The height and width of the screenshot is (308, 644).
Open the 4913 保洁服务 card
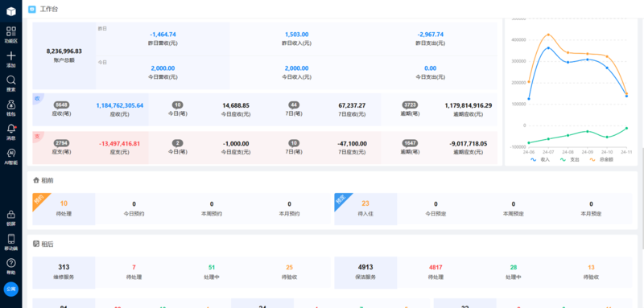[x=365, y=273]
